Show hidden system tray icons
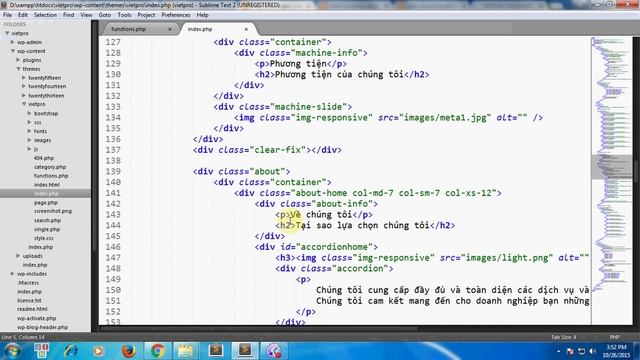The height and width of the screenshot is (360, 640). [558, 351]
